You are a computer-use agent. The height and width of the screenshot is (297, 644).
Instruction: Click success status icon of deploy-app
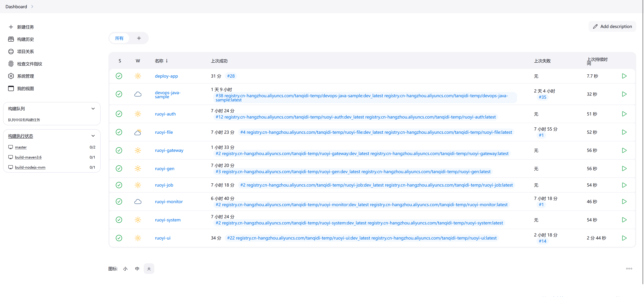[x=119, y=76]
